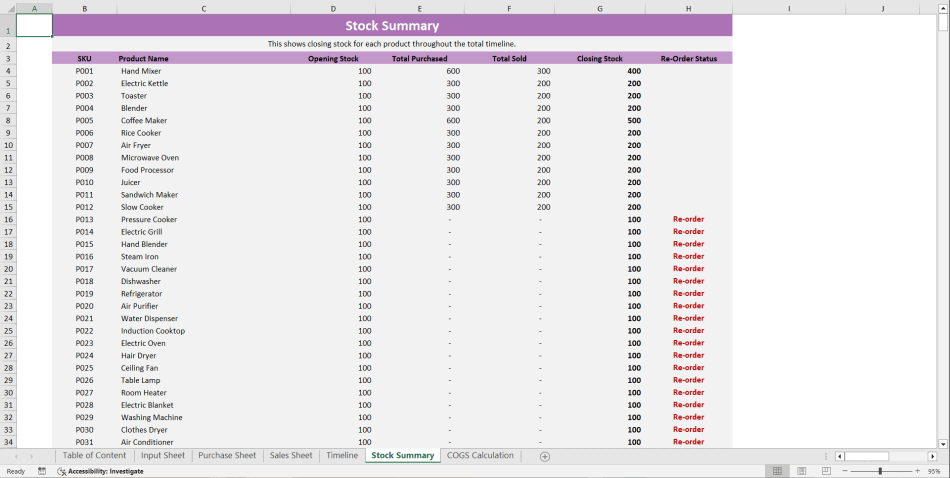This screenshot has width=950, height=478.
Task: Switch to Page Layout view
Action: [x=801, y=471]
